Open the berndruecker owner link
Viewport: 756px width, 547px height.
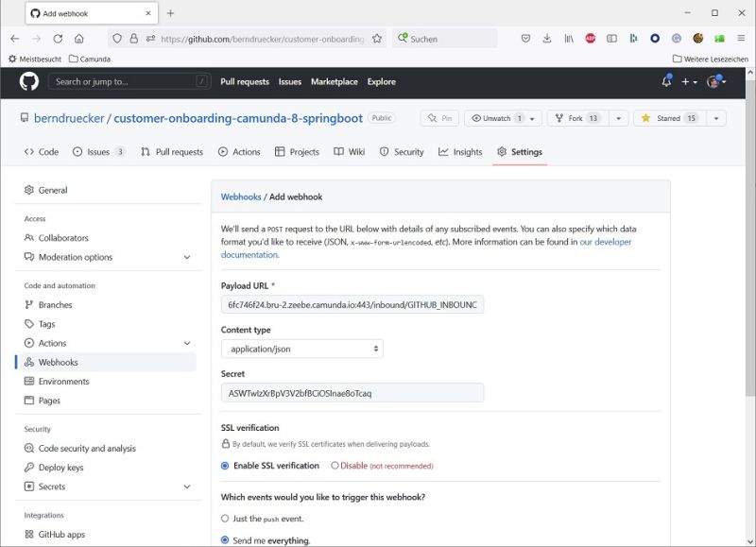(69, 118)
